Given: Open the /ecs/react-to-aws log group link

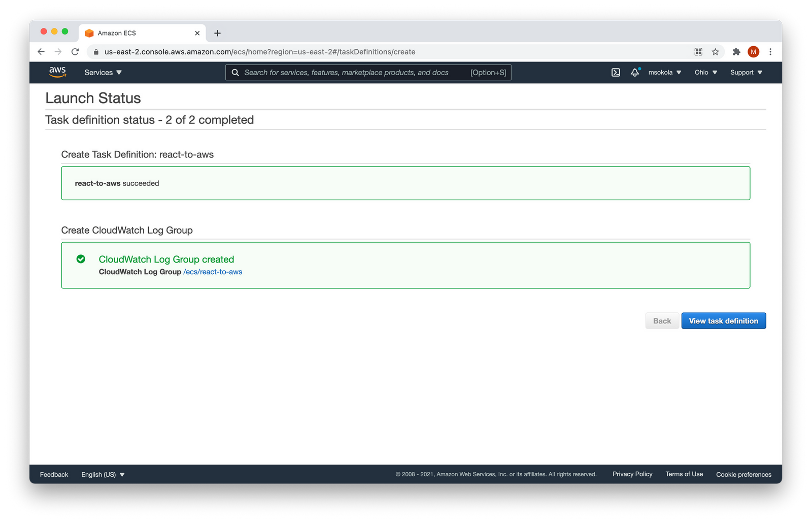Looking at the screenshot, I should [x=213, y=272].
